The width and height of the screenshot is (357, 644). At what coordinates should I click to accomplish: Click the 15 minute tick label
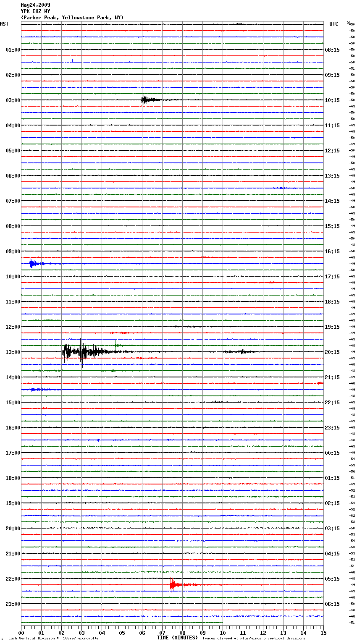click(323, 633)
